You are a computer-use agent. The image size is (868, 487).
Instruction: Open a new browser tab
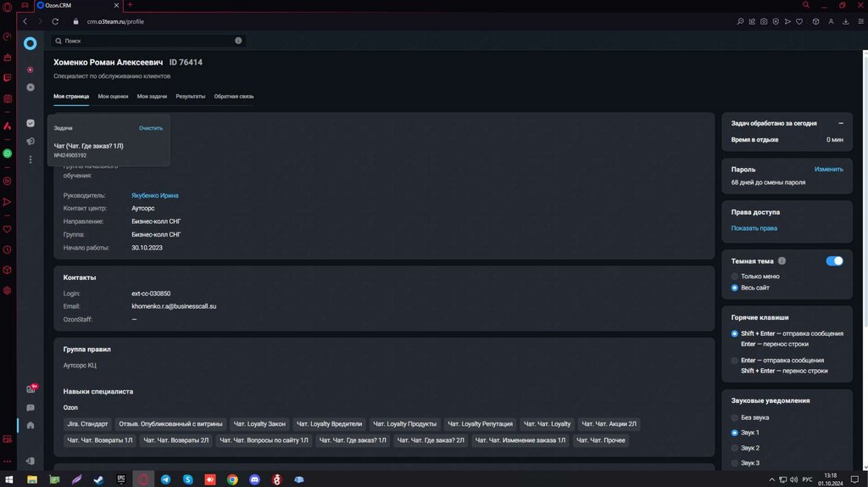pos(130,5)
